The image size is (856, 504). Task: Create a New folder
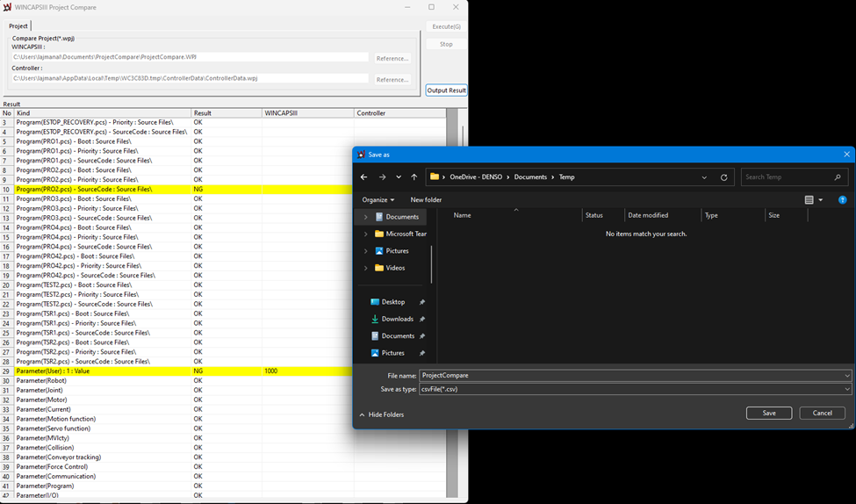pyautogui.click(x=426, y=200)
